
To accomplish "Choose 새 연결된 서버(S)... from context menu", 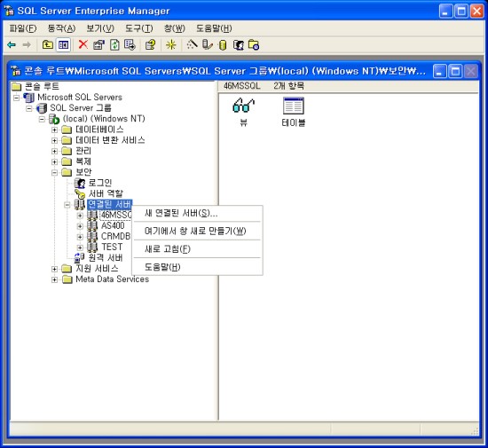I will coord(198,213).
